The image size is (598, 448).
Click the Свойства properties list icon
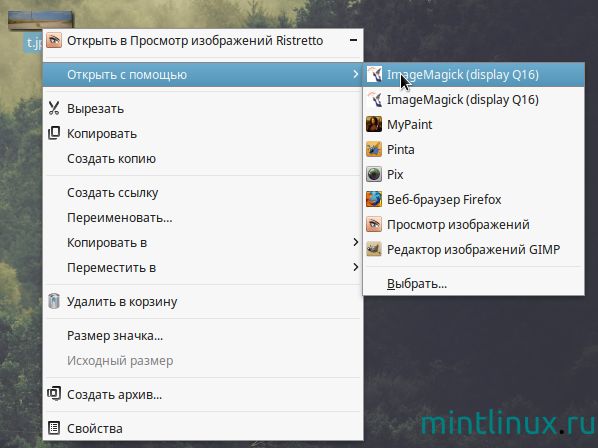point(54,428)
